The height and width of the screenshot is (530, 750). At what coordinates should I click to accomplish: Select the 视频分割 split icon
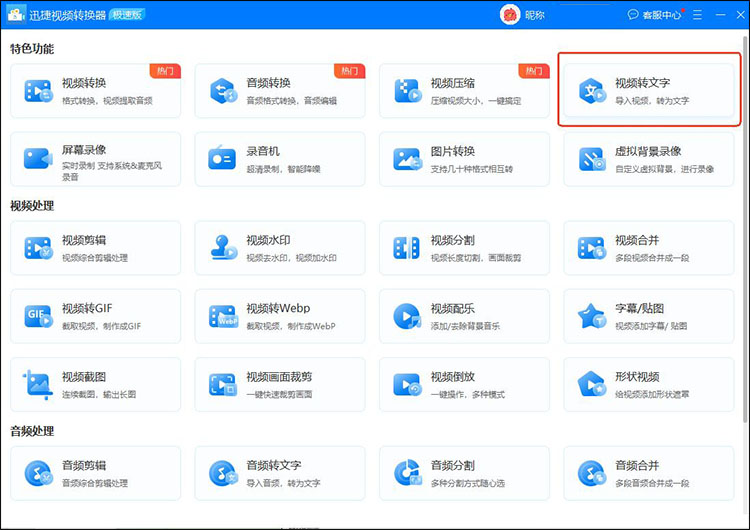pos(407,248)
